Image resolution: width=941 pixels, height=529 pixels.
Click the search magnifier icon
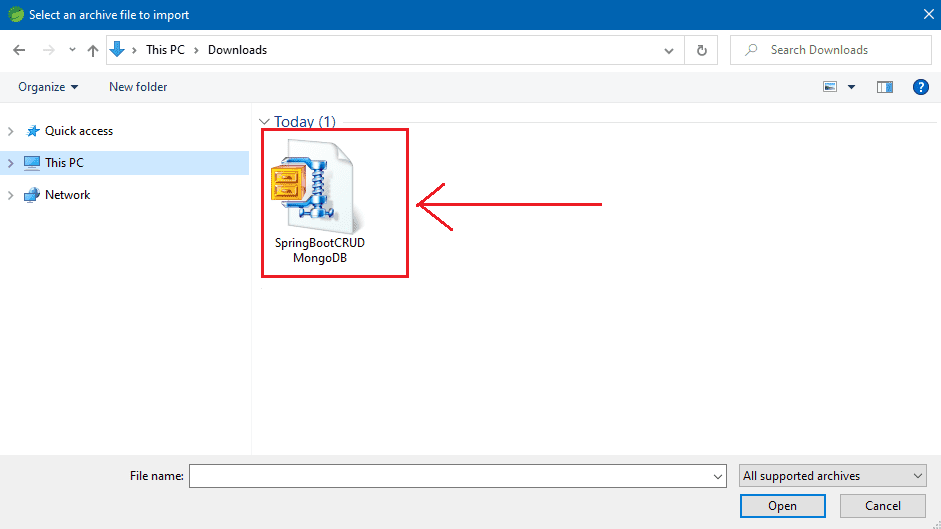[751, 50]
